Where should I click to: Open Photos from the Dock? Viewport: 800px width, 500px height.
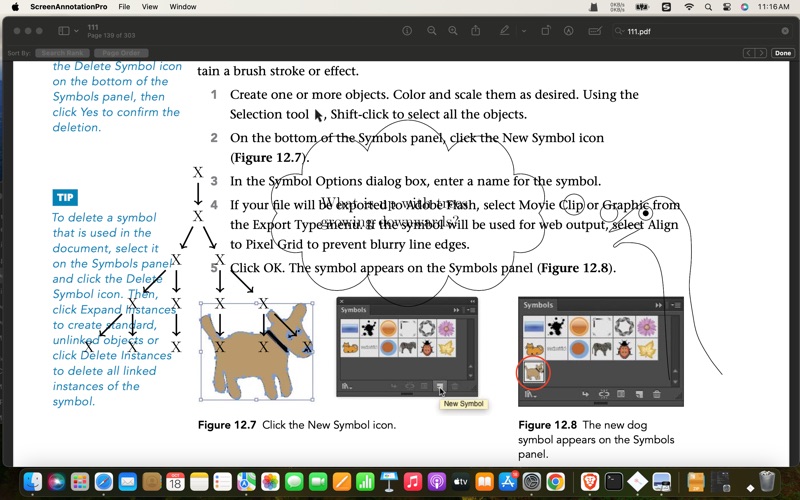click(x=270, y=481)
